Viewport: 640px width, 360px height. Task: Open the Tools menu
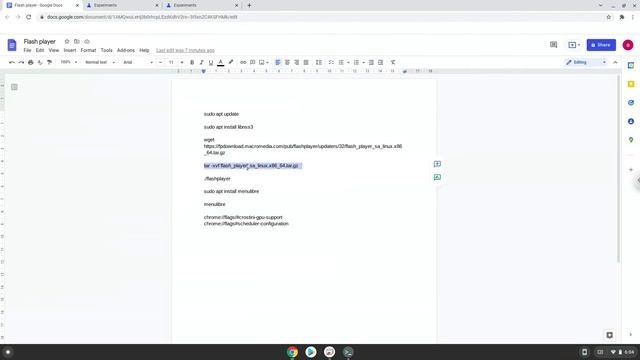[x=107, y=50]
